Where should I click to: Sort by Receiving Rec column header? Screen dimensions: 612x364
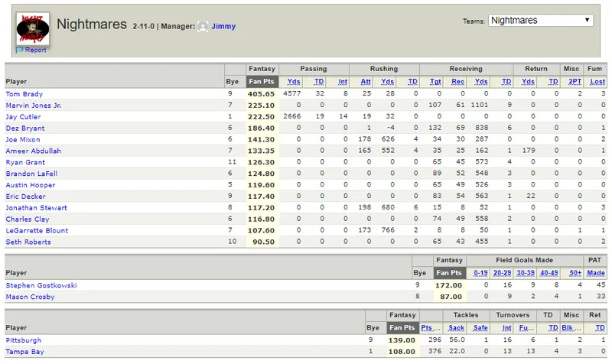[457, 82]
